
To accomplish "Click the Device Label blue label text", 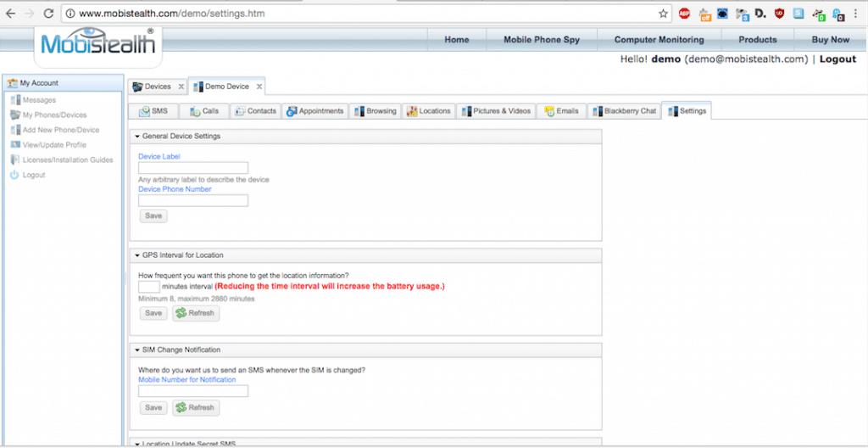I will point(159,156).
